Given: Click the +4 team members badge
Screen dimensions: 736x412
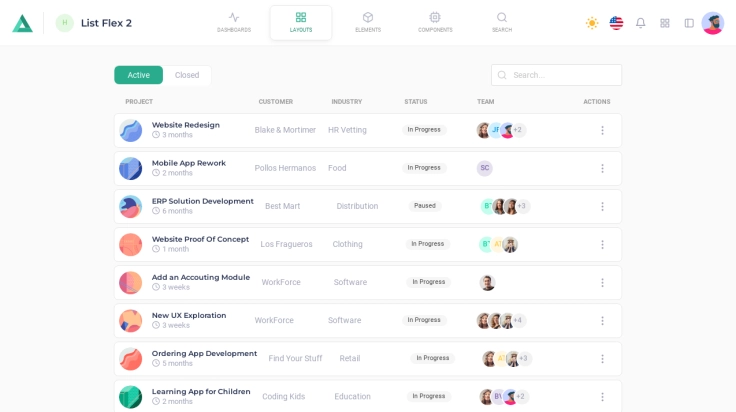Looking at the screenshot, I should [518, 320].
